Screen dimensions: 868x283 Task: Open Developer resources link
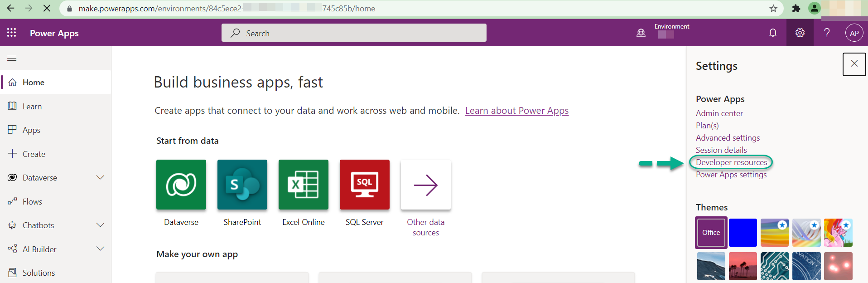[731, 162]
